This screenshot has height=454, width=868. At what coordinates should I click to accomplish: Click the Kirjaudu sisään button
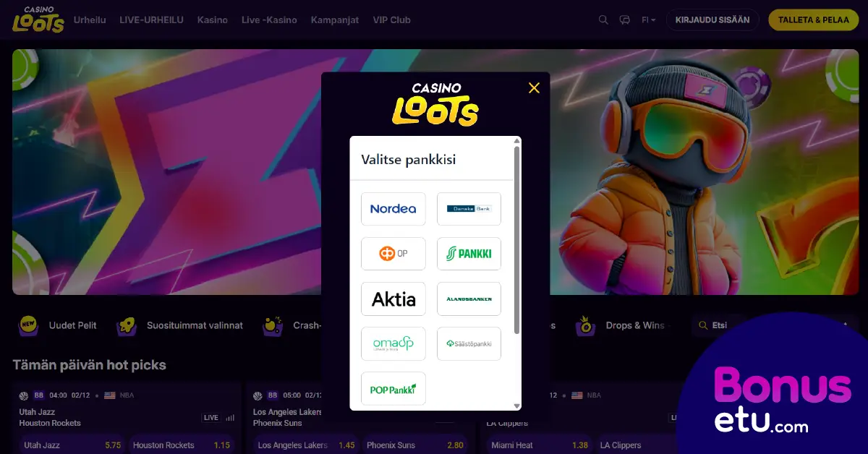point(712,20)
